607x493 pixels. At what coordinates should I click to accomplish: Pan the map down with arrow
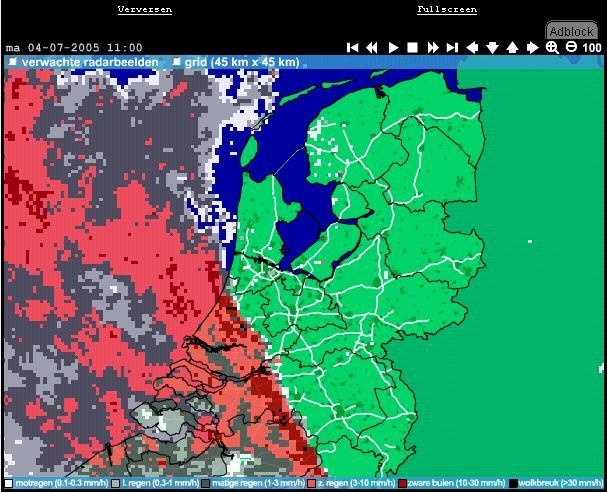[492, 48]
